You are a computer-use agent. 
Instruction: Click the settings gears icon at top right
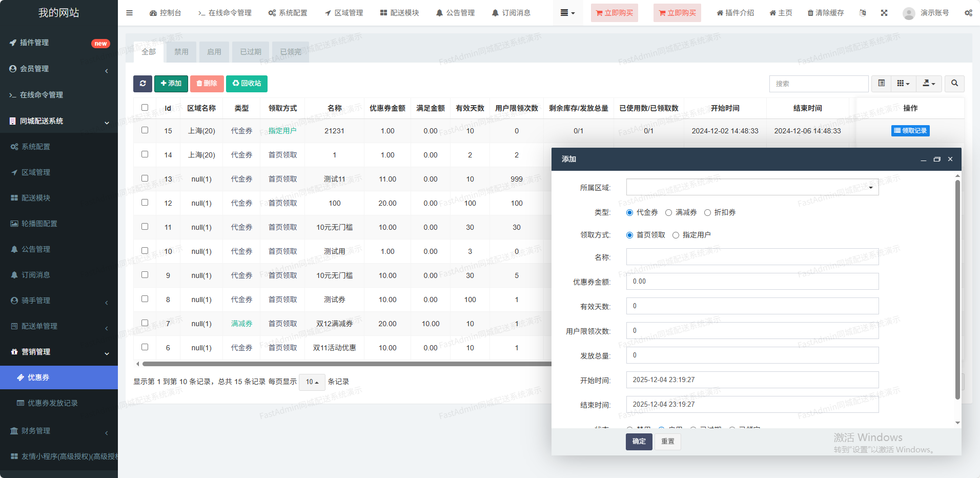tap(968, 13)
